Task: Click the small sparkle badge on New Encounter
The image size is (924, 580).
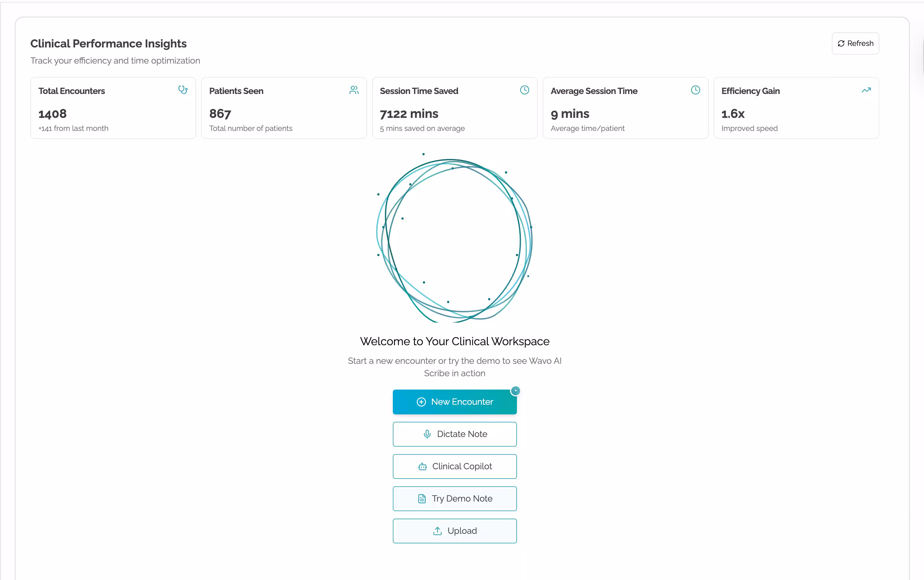Action: 515,390
